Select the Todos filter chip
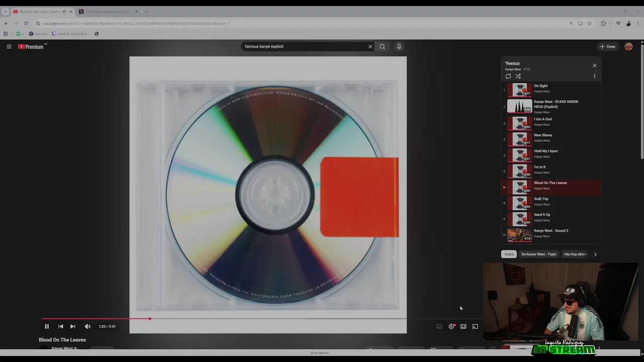 (509, 254)
